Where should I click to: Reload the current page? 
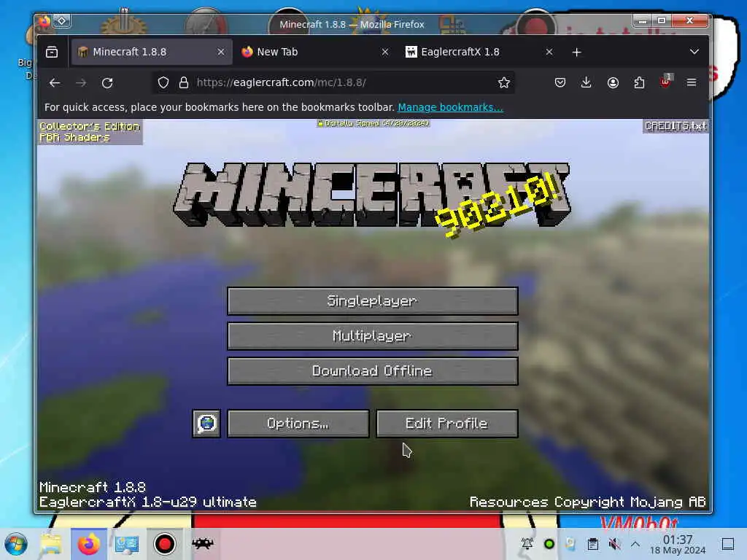[x=107, y=83]
